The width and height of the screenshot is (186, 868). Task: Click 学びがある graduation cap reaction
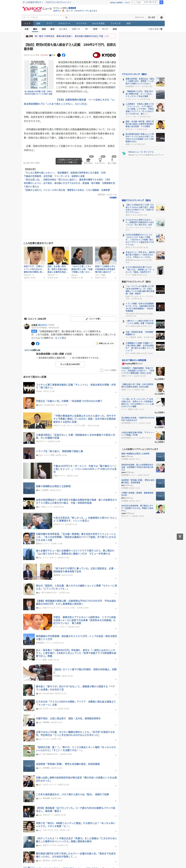pos(89,160)
